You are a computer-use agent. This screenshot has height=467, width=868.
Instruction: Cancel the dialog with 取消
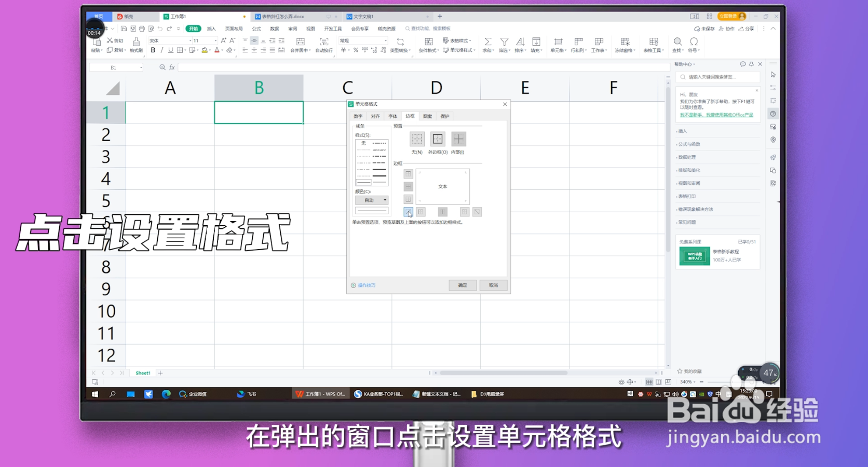click(493, 285)
